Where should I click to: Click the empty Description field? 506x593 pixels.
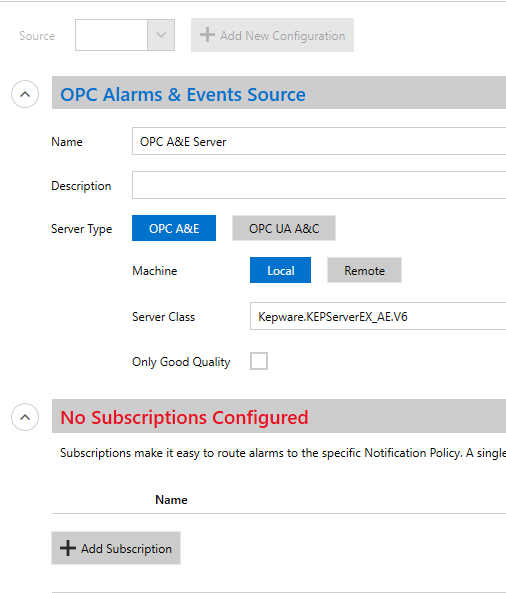pos(319,185)
